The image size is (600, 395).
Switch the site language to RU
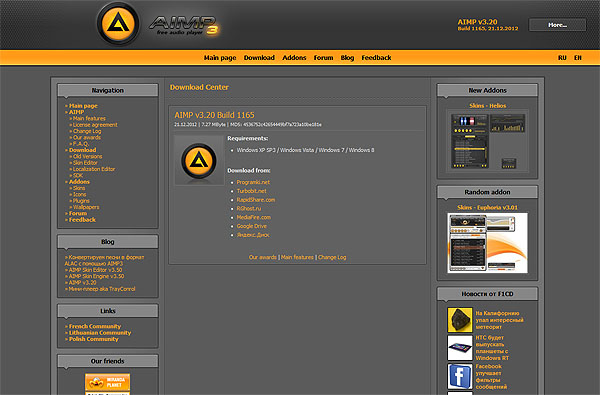pos(562,58)
